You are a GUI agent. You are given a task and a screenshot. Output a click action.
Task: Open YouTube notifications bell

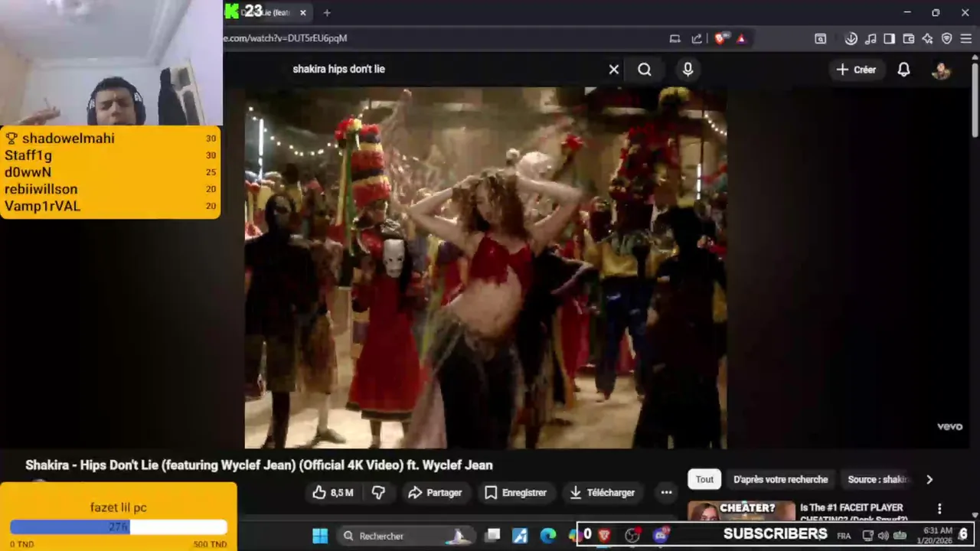[903, 70]
